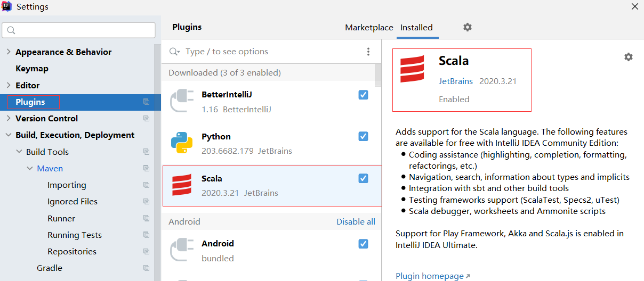Open the Scala plugin details gear menu
This screenshot has width=644, height=281.
[629, 57]
